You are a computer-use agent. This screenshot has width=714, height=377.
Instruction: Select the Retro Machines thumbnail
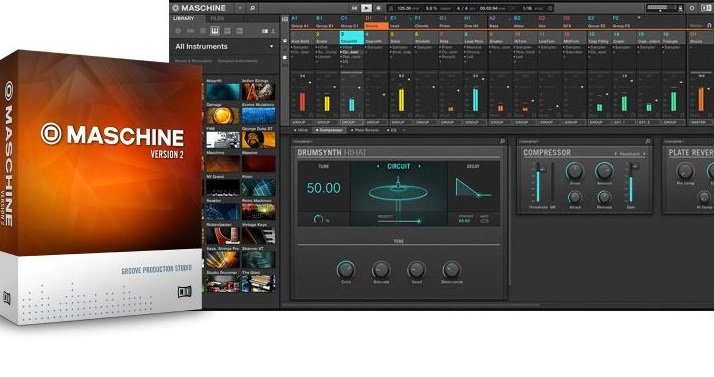click(258, 212)
